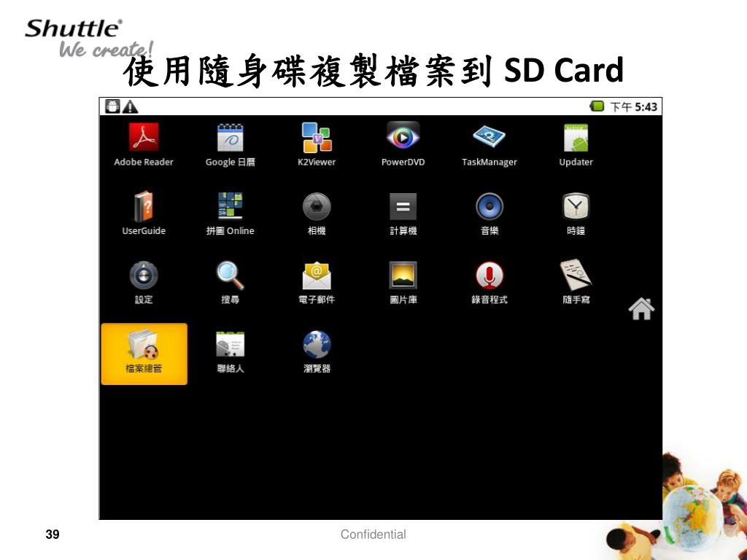Open TaskManager app

point(489,144)
